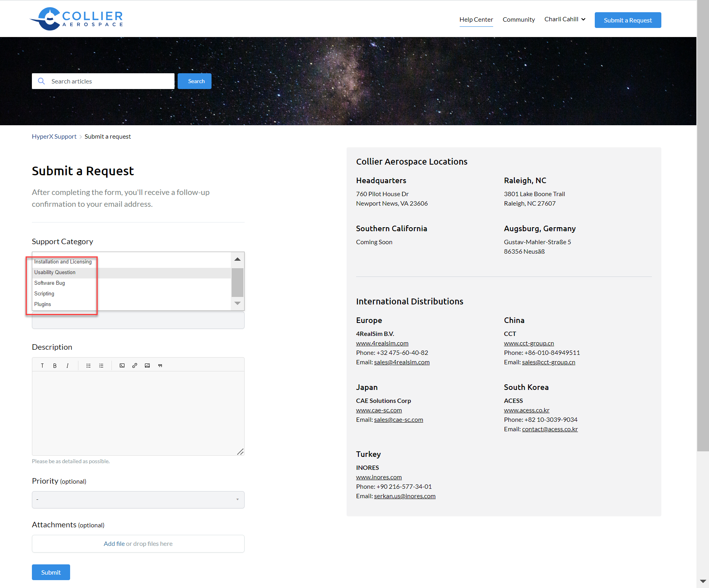The height and width of the screenshot is (588, 709).
Task: Open the Help Center tab
Action: tap(476, 20)
